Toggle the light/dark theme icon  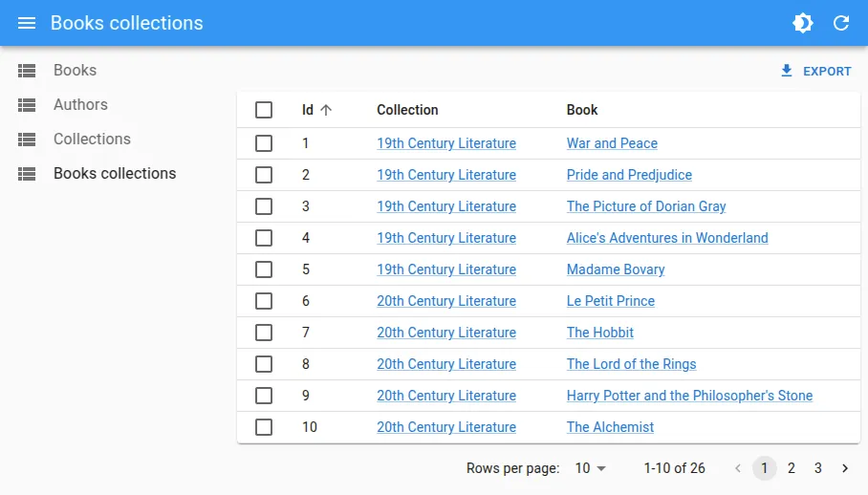pyautogui.click(x=803, y=23)
